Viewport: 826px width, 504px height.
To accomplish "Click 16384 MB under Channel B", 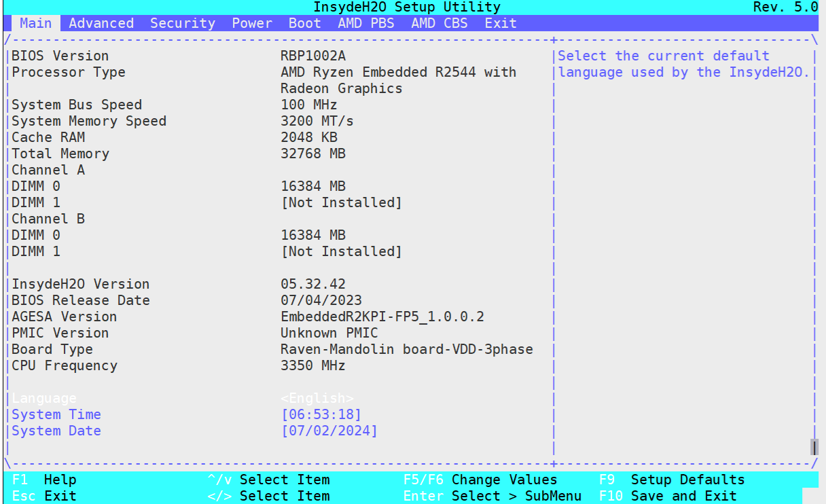I will (313, 235).
